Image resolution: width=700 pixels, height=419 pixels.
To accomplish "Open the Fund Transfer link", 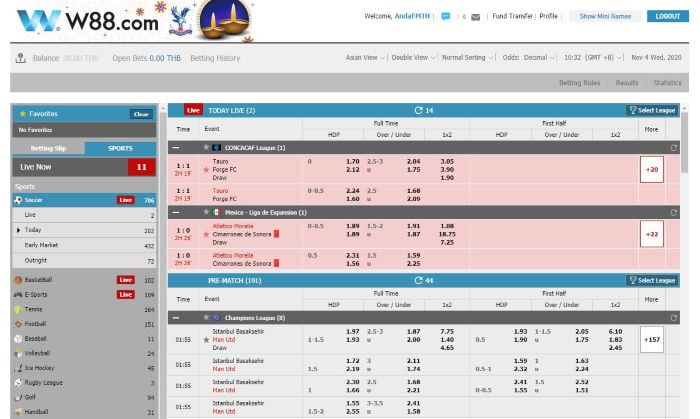I will (512, 16).
